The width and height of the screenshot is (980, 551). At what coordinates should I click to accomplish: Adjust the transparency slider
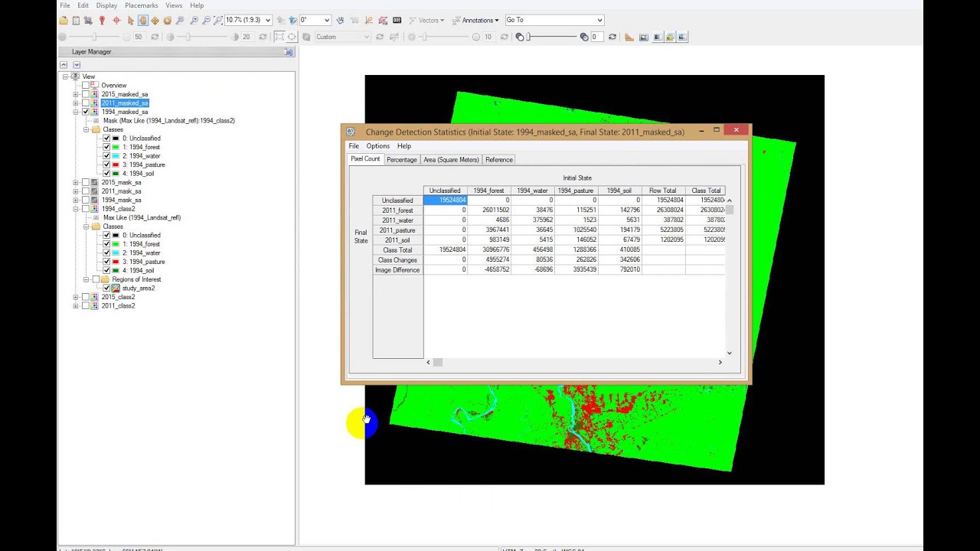tap(550, 37)
